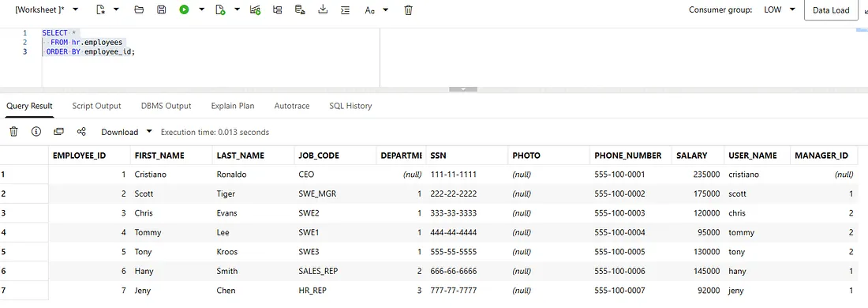
Task: Switch to the Script Output tab
Action: pos(96,106)
